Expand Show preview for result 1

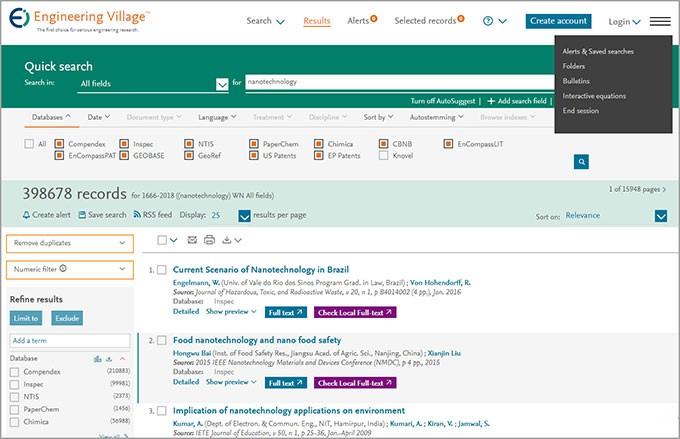coord(231,311)
